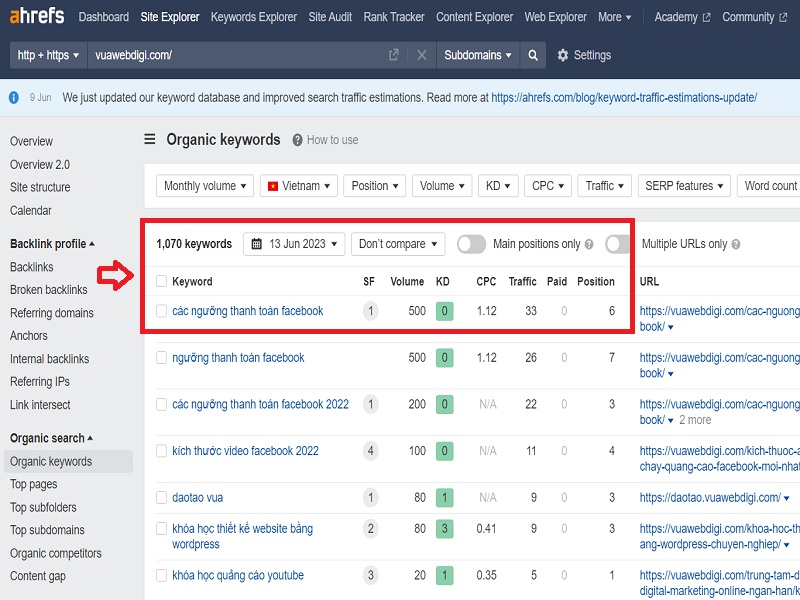Open More menu
Image resolution: width=800 pixels, height=600 pixels.
[614, 17]
